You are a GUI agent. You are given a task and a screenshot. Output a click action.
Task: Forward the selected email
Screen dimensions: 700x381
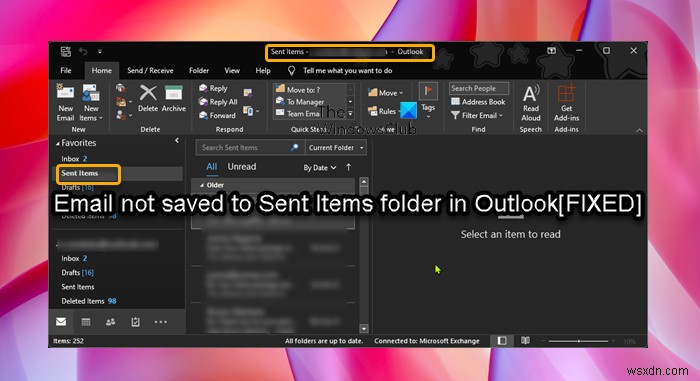click(217, 115)
